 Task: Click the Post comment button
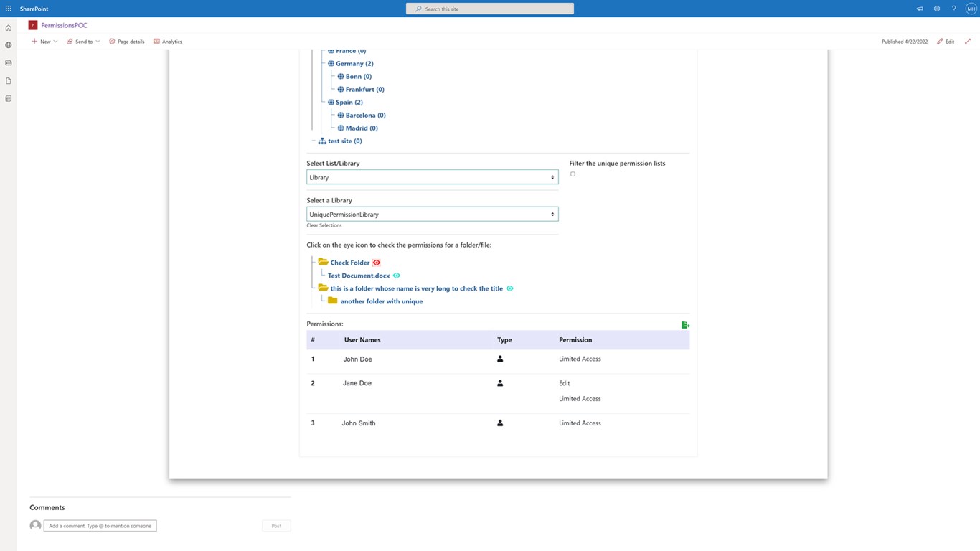pos(276,526)
